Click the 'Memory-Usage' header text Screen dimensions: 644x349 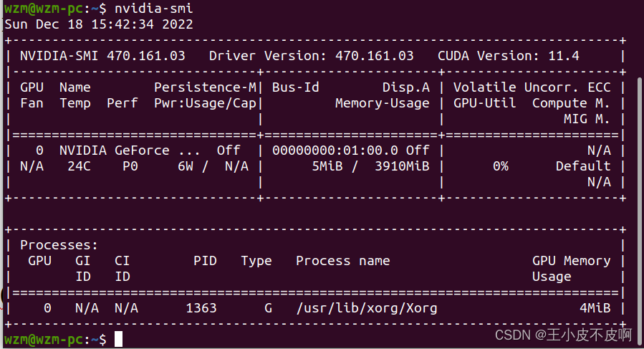click(x=383, y=103)
